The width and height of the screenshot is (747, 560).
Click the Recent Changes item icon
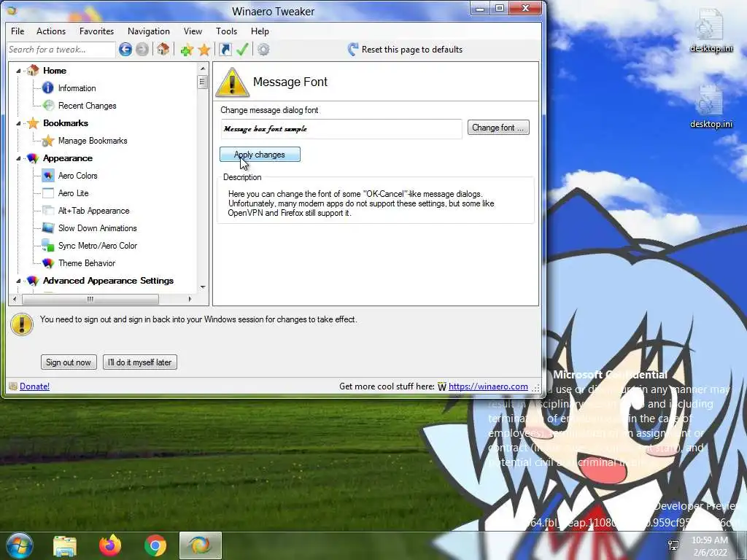[48, 105]
